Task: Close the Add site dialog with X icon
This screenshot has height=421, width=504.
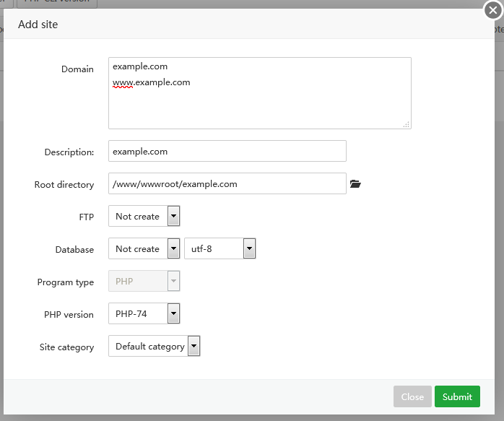Action: [492, 11]
